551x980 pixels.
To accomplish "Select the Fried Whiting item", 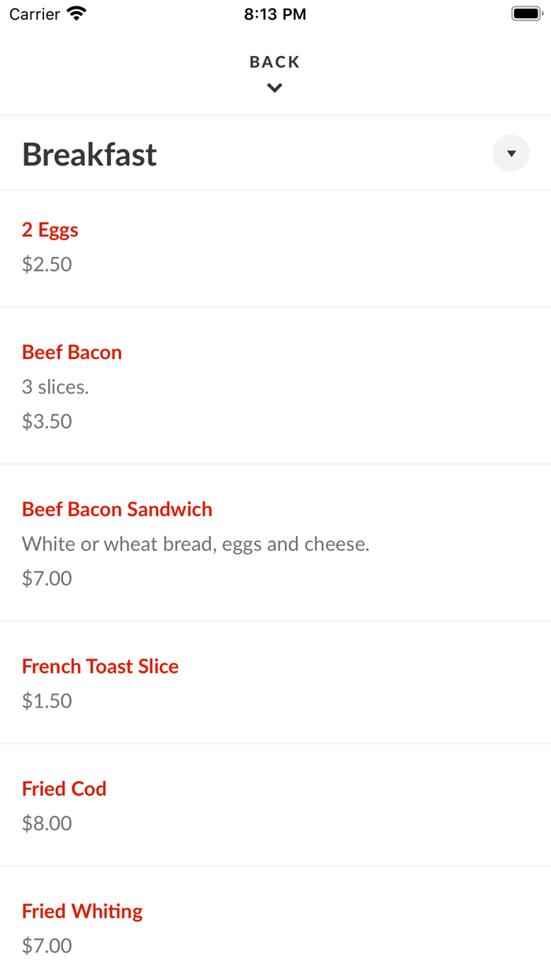I will click(83, 911).
